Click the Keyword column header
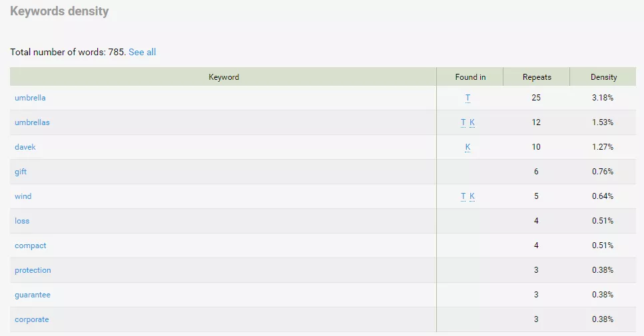 point(223,77)
